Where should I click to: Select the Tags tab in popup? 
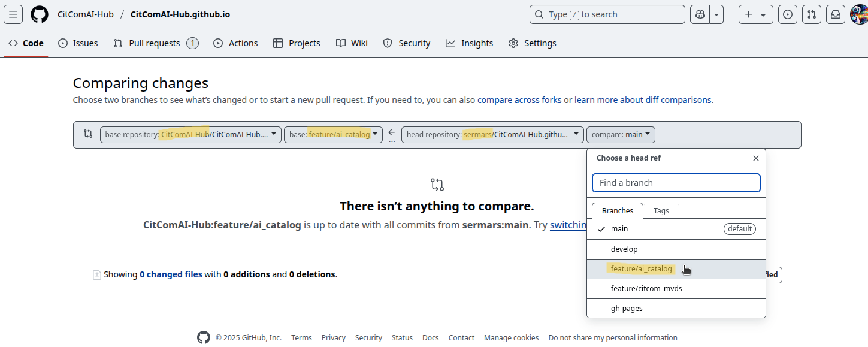[661, 211]
